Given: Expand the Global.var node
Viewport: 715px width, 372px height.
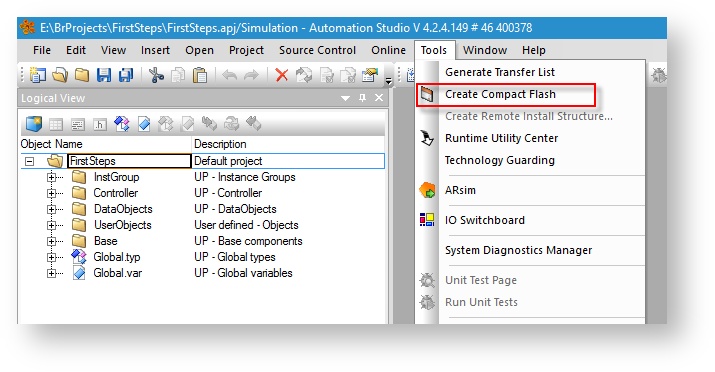Looking at the screenshot, I should tap(52, 273).
